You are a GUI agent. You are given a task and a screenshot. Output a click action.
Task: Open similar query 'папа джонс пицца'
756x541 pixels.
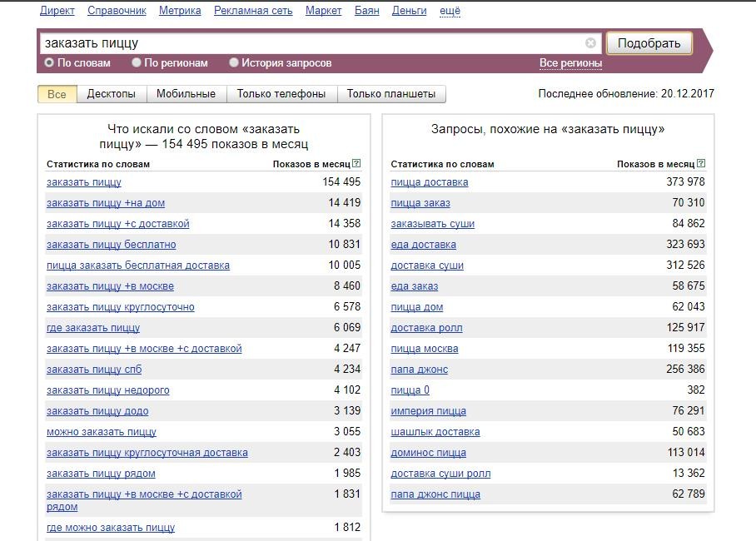click(x=435, y=494)
